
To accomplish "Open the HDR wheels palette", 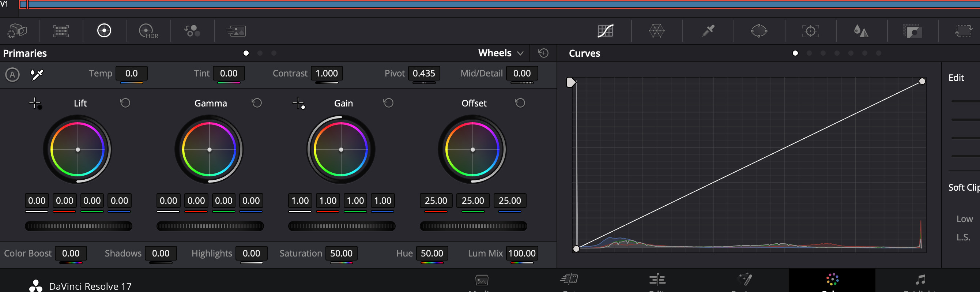I will pos(148,31).
